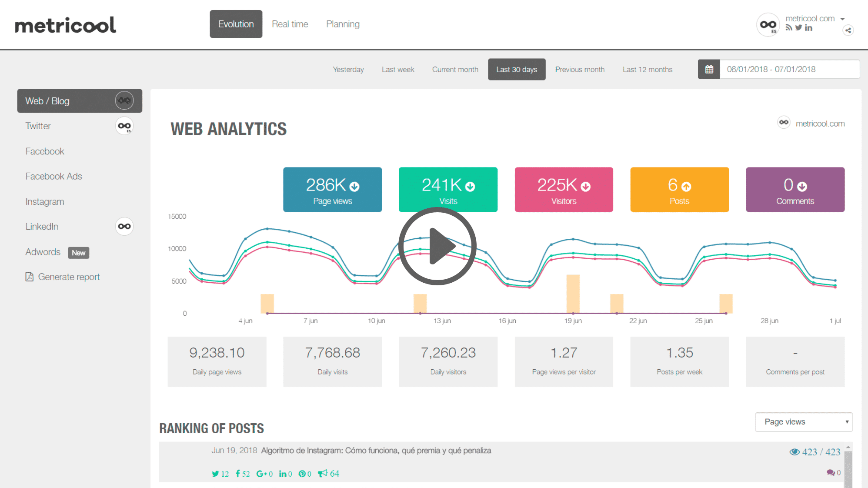The height and width of the screenshot is (488, 868).
Task: Click the share icon at the top right
Action: click(x=848, y=30)
